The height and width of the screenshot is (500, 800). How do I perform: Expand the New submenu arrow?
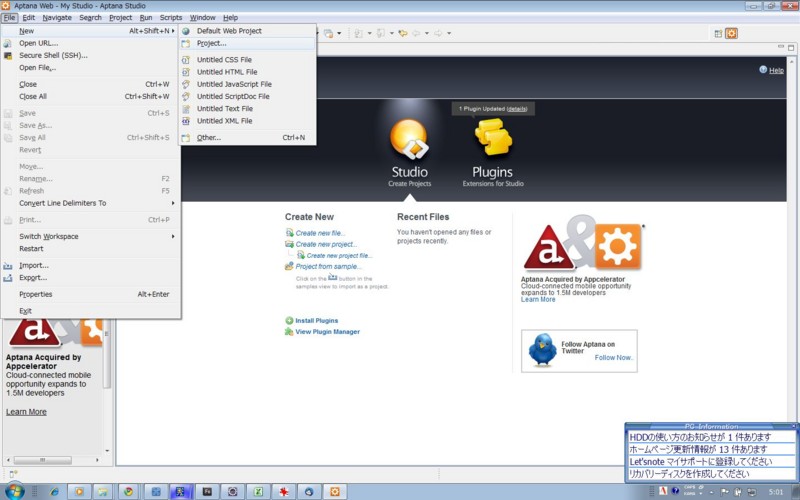click(x=173, y=31)
